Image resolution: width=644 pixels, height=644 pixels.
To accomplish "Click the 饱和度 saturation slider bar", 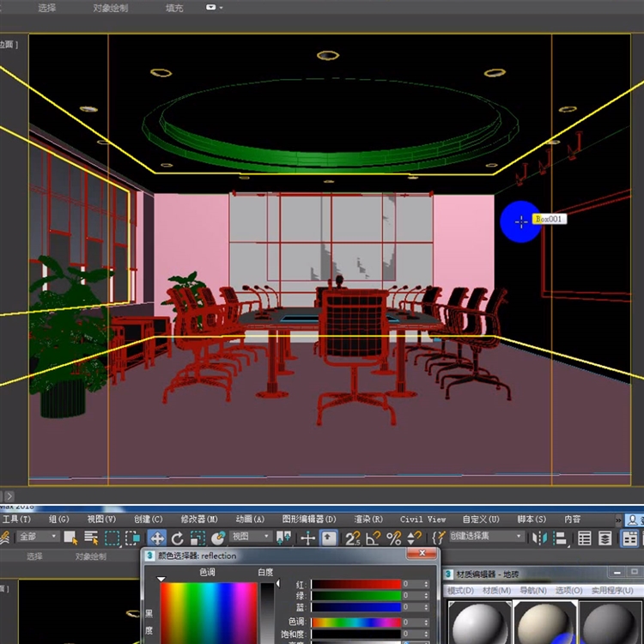I will [355, 634].
